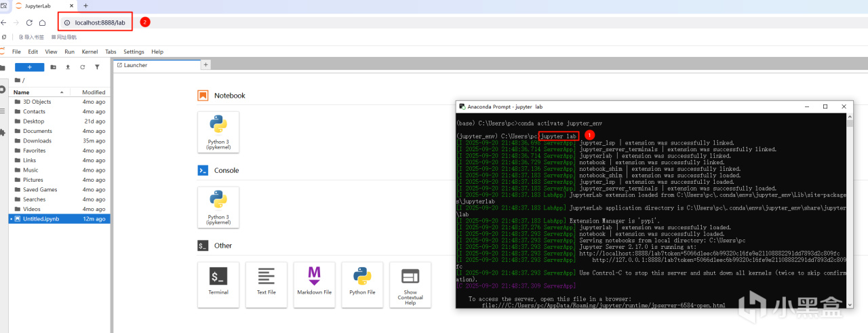Viewport: 868px width, 333px height.
Task: Select the Pictures folder
Action: point(60,180)
